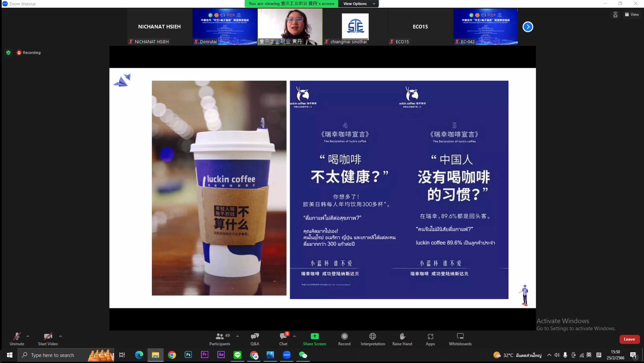Open Google Chrome from the taskbar
Screen dimensions: 644x363
172,355
